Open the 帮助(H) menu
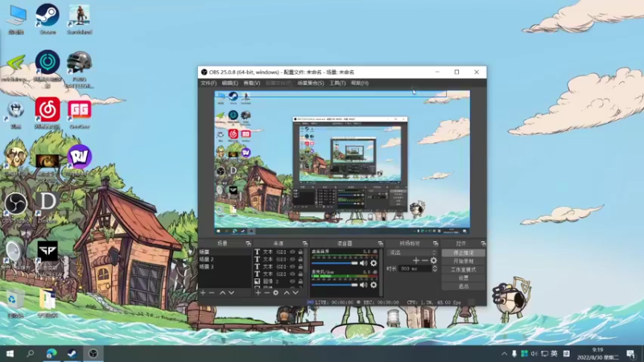This screenshot has height=362, width=644. [360, 83]
